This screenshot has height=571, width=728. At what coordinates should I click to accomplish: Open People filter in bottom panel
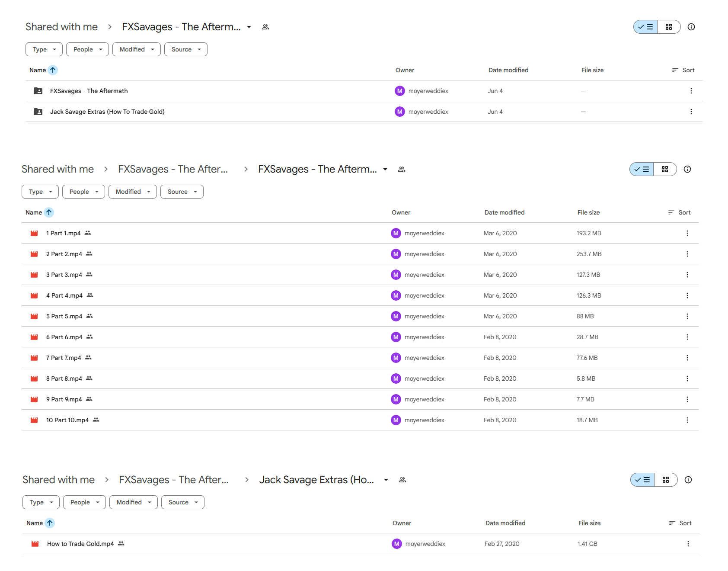[85, 502]
